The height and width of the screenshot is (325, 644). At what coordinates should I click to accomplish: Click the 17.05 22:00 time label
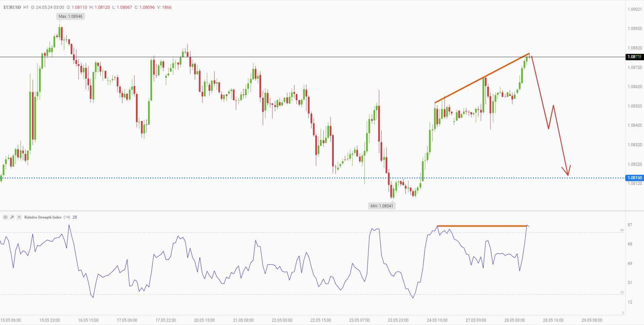166,320
